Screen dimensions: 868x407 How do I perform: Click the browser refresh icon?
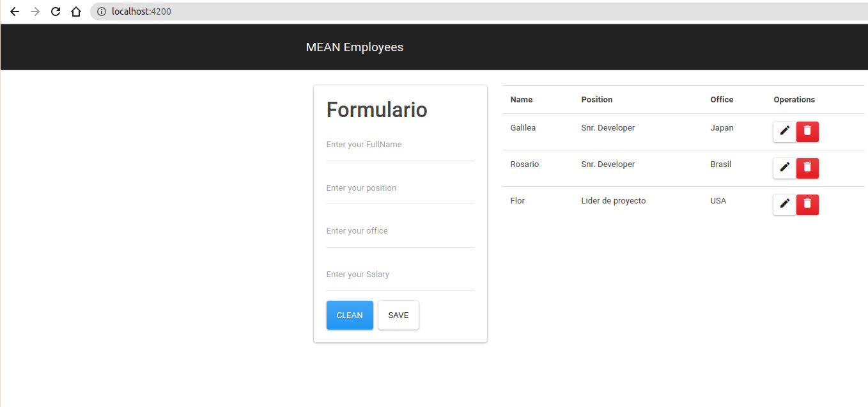click(56, 11)
